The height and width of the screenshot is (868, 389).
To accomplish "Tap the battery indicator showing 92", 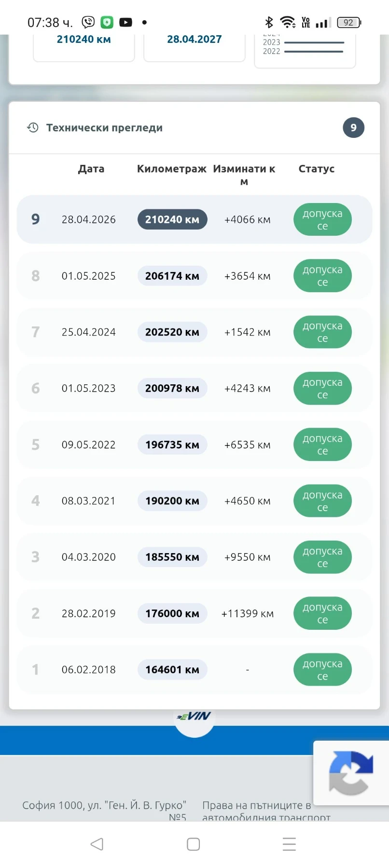I will pyautogui.click(x=349, y=22).
